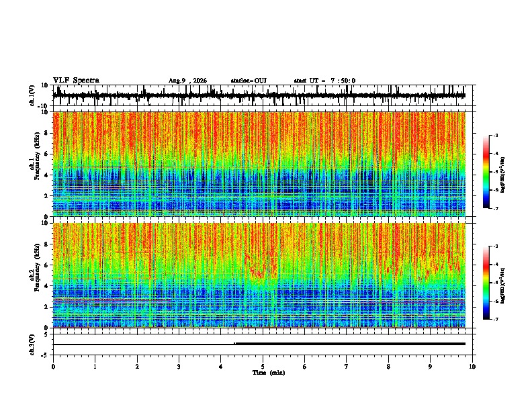Click the 'VLF Spectra' title text
Image resolution: width=532 pixels, height=411 pixels.
(76, 81)
